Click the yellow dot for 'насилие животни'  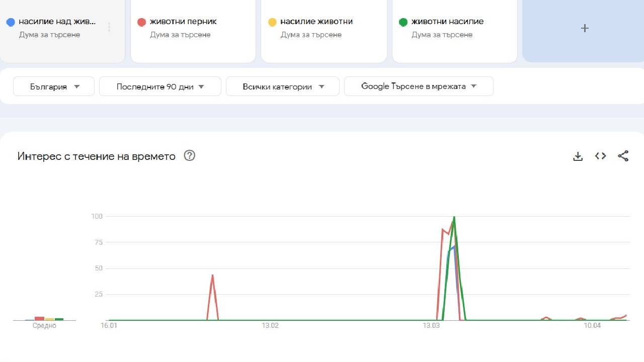(273, 22)
